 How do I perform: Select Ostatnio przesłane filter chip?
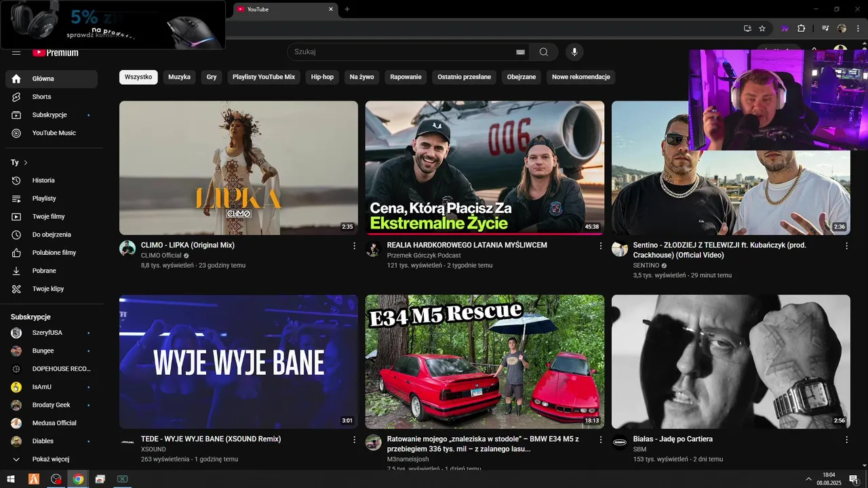[465, 77]
